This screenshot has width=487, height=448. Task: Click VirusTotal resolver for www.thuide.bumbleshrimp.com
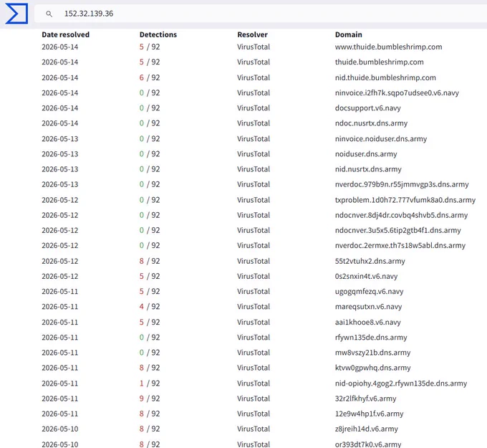click(x=254, y=47)
